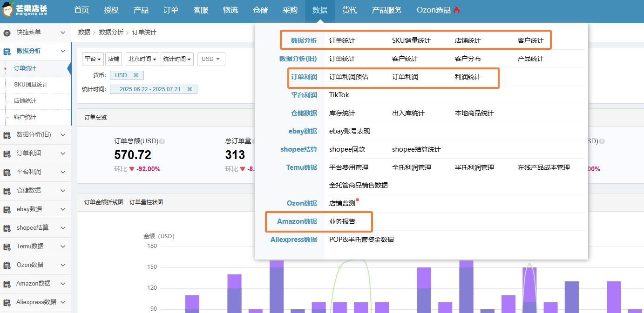The width and height of the screenshot is (644, 313).
Task: Select shopee回款 in the dropdown menu
Action: tap(347, 149)
